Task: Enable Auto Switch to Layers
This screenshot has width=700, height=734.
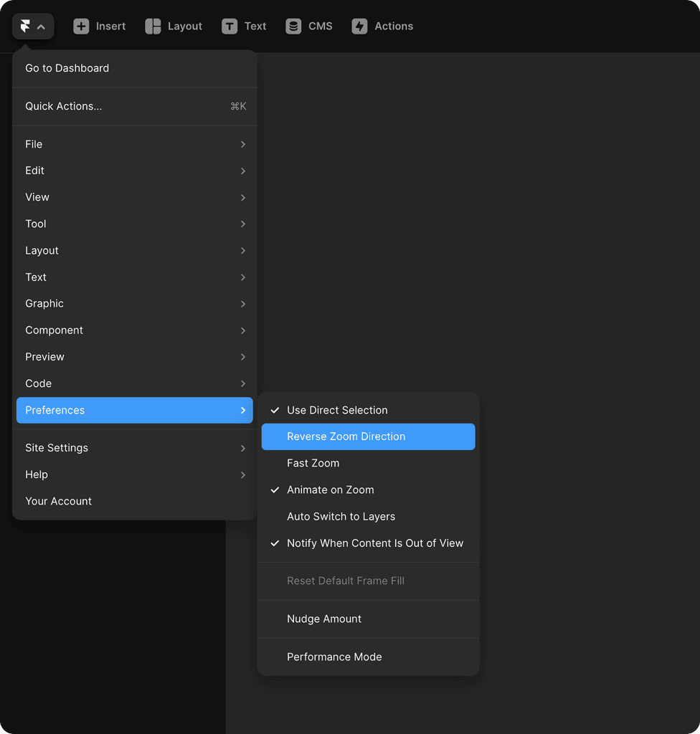Action: 341,516
